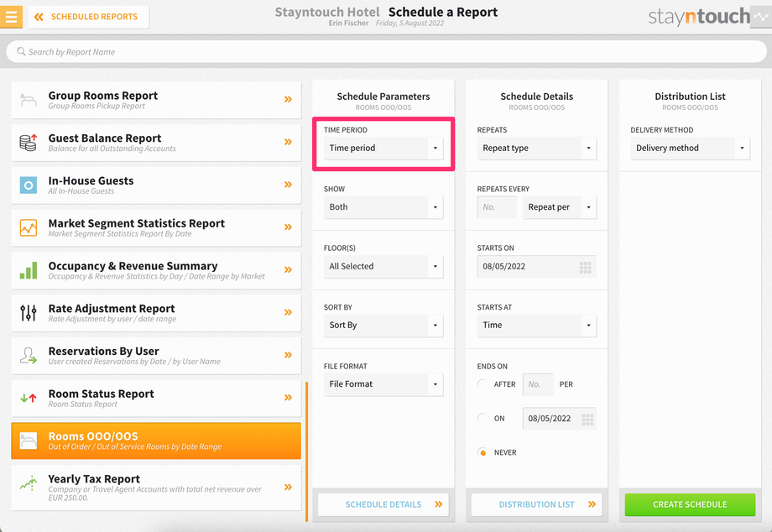The width and height of the screenshot is (772, 532).
Task: Click the search magnifier icon
Action: pos(21,51)
